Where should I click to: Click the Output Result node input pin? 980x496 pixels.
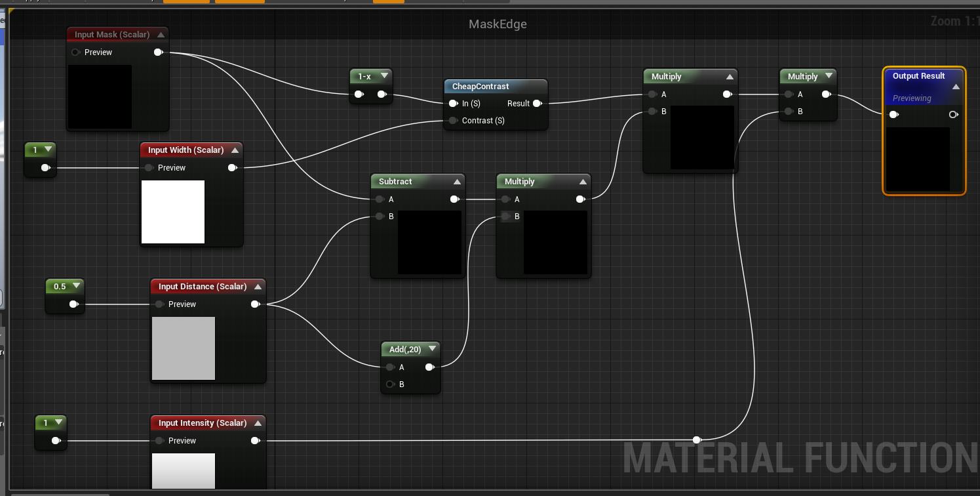tap(893, 114)
